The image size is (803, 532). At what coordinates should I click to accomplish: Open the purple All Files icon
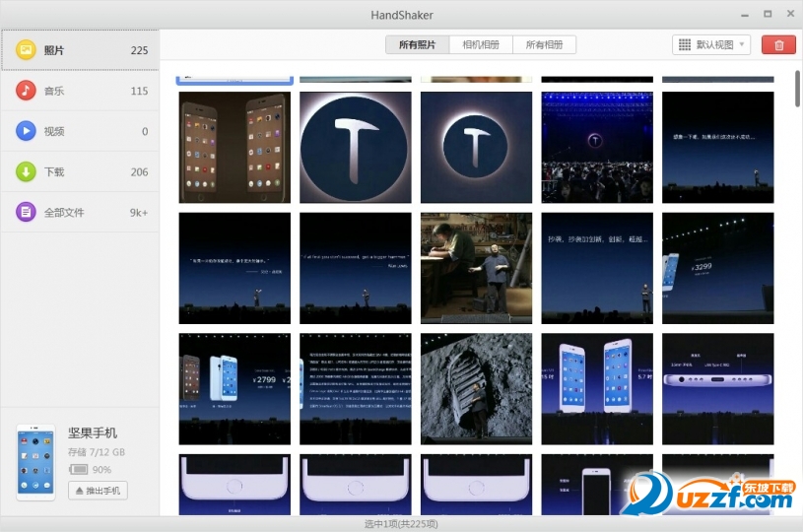(x=26, y=212)
